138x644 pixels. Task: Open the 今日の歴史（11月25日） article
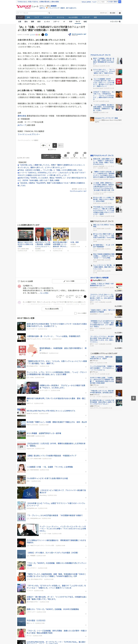[36, 620]
